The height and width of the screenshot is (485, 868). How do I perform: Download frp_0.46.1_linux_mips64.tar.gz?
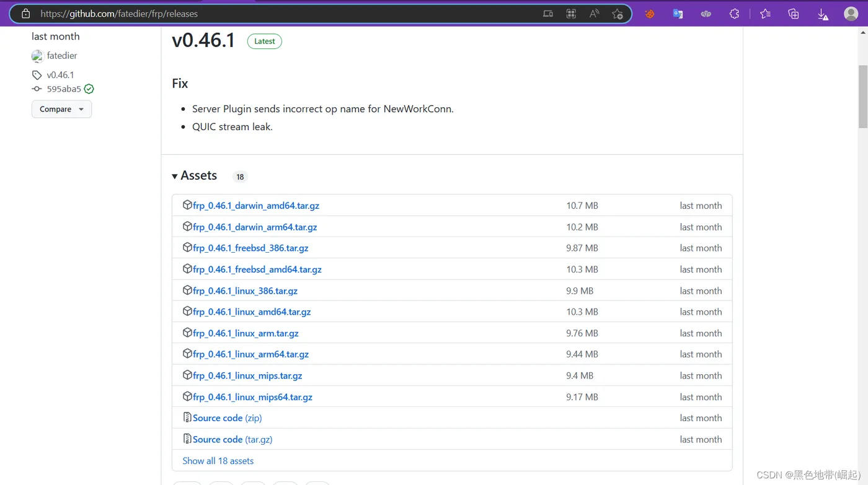pyautogui.click(x=252, y=397)
